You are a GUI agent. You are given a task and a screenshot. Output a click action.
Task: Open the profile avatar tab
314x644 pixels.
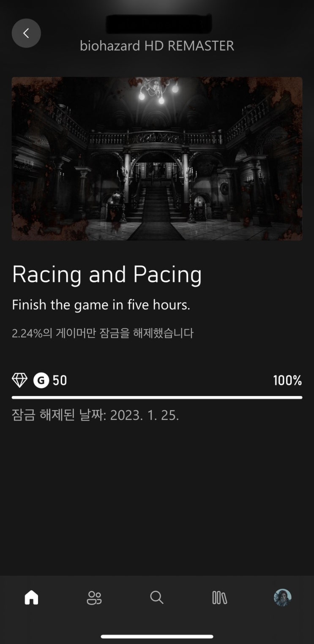(282, 598)
